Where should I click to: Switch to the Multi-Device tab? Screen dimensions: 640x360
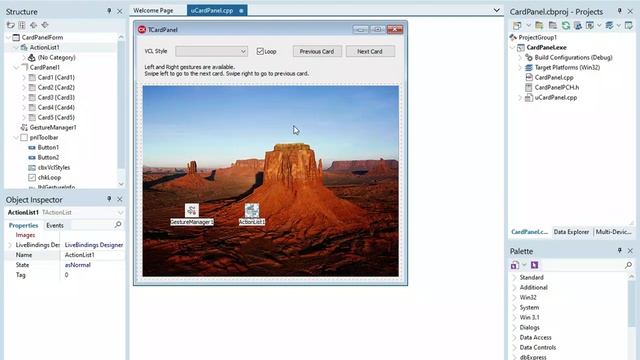tap(613, 232)
